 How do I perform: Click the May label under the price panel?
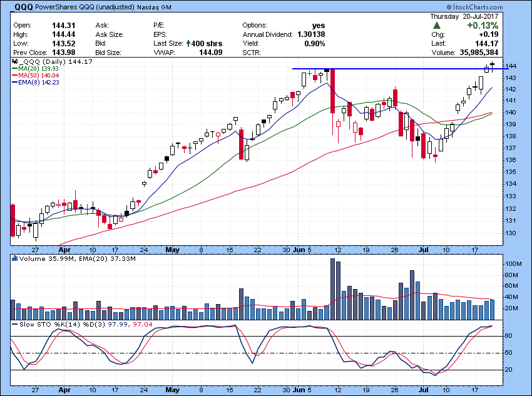[172, 250]
